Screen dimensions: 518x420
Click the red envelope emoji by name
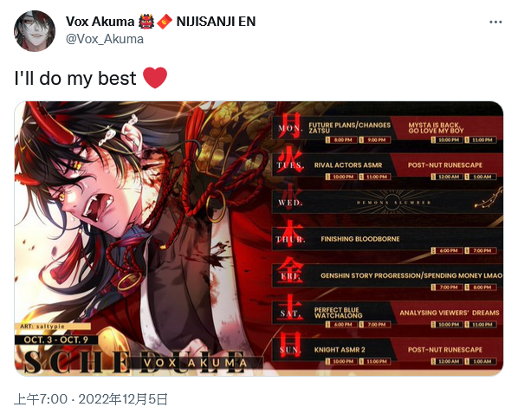pyautogui.click(x=165, y=22)
